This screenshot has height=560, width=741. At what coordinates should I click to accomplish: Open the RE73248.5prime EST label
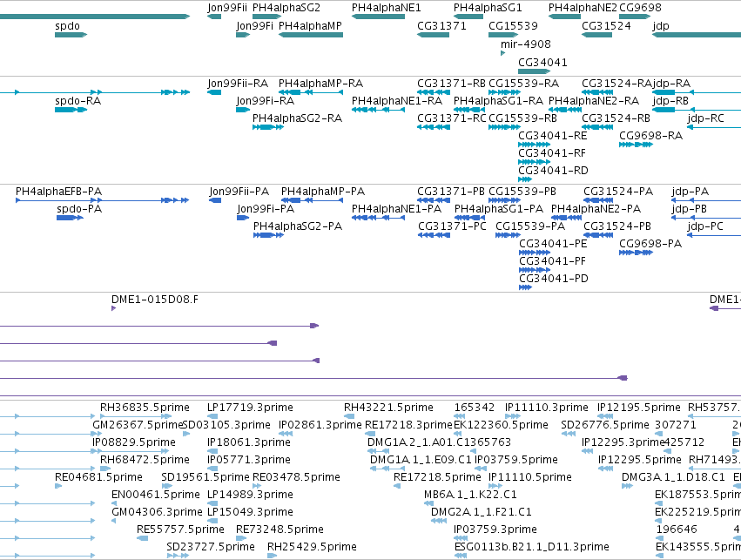280,530
